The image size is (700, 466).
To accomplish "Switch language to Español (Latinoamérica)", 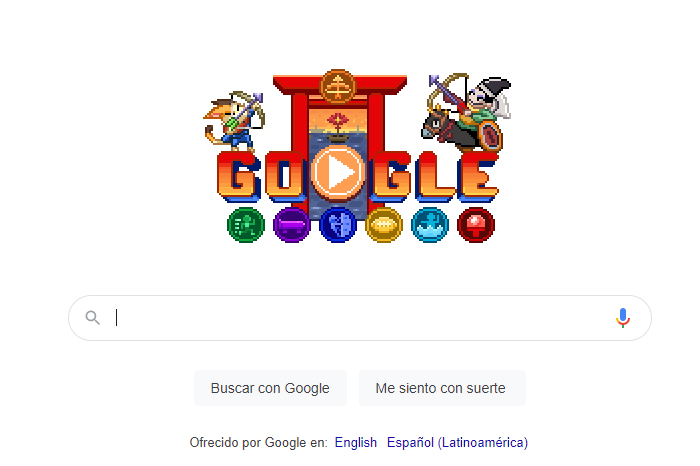I will pyautogui.click(x=457, y=442).
